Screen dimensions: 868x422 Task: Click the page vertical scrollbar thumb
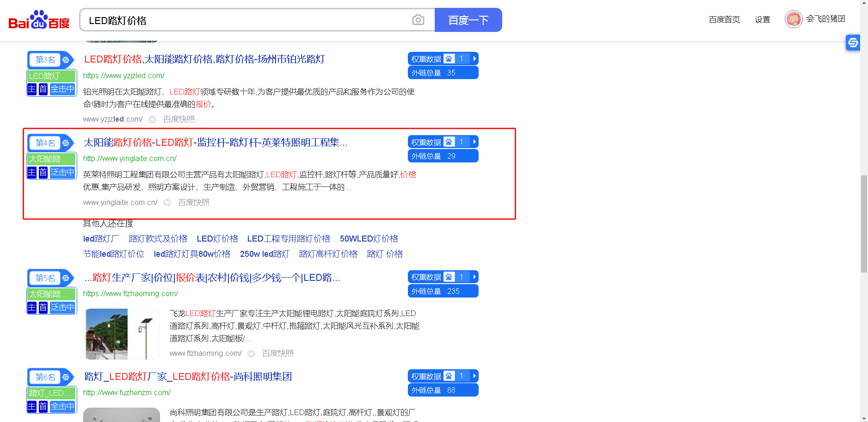tap(864, 224)
